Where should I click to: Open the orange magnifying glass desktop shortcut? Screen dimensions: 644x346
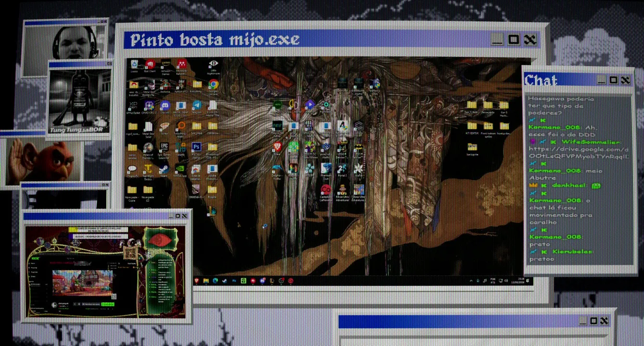(181, 128)
